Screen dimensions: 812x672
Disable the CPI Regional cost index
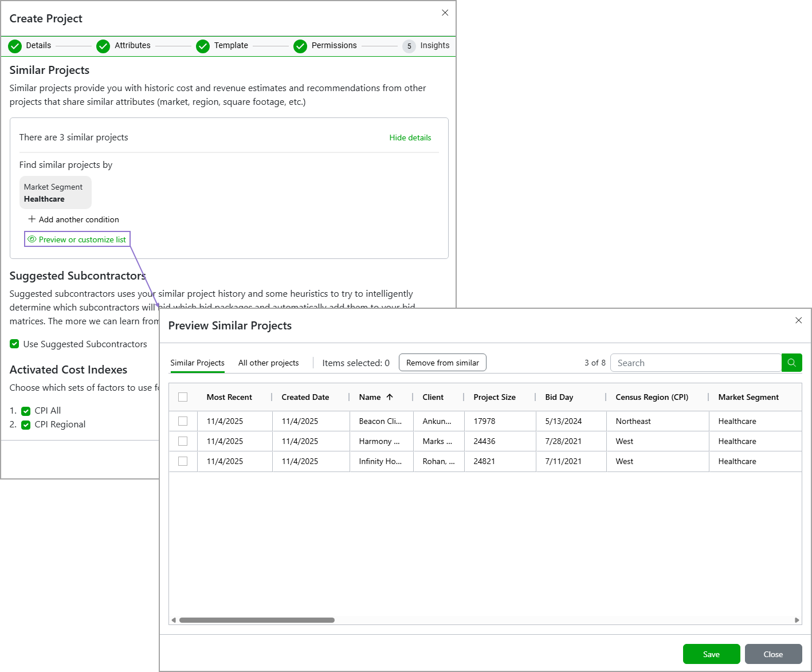tap(26, 425)
